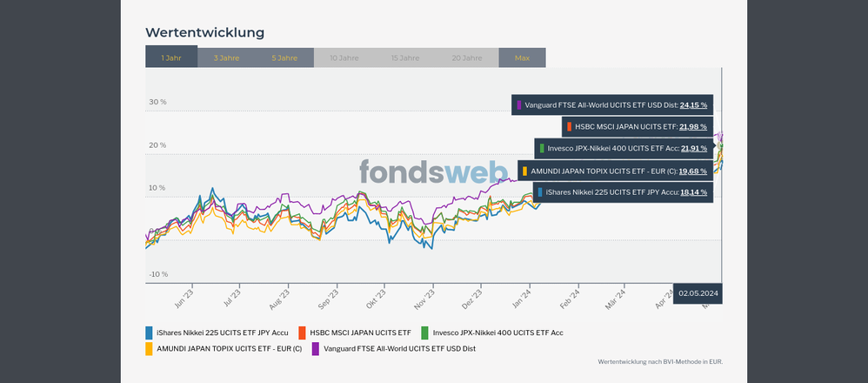Click the 20 Jahre tab
Viewport: 868px width, 383px height.
pyautogui.click(x=467, y=57)
